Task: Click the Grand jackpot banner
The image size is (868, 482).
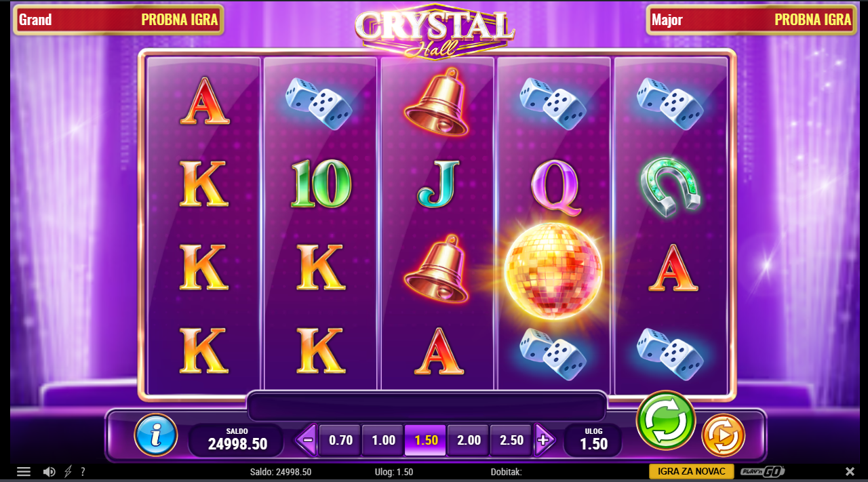Action: click(x=119, y=20)
